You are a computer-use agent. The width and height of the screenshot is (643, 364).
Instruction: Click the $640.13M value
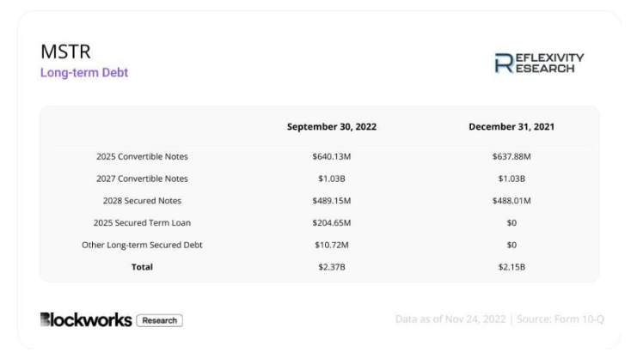tap(332, 156)
